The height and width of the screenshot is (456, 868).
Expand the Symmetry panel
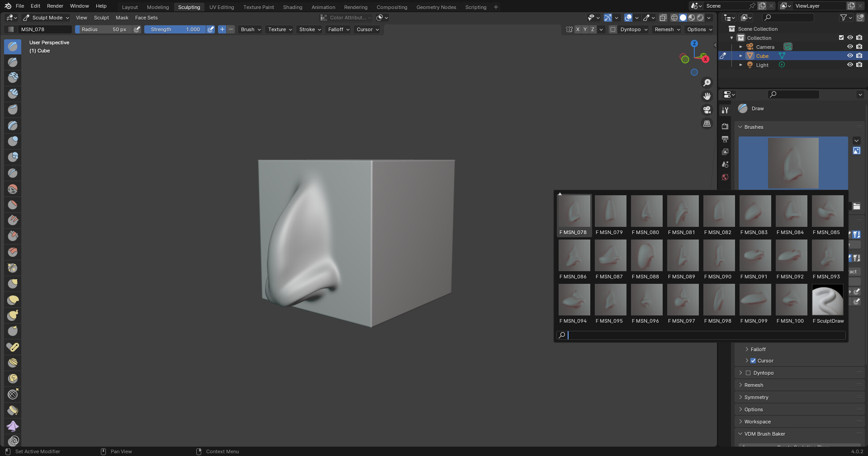pos(755,397)
